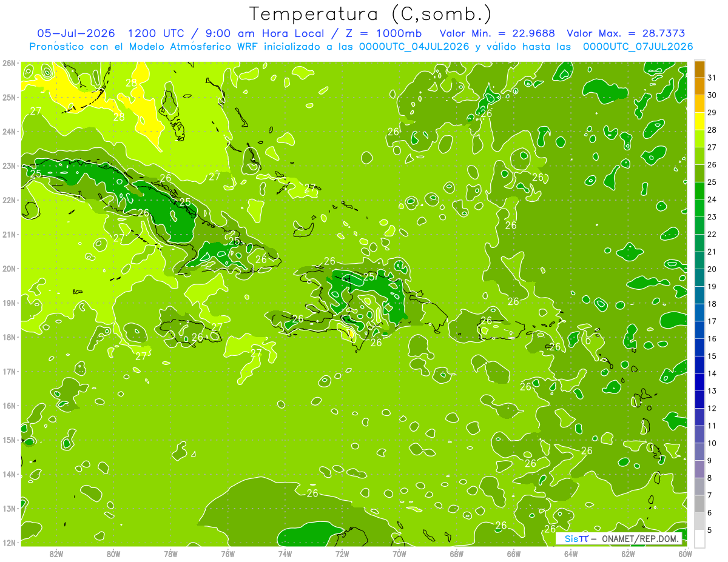Viewport: 728px width, 562px height.
Task: Click the "Z = 1000mb" level label
Action: click(x=383, y=33)
